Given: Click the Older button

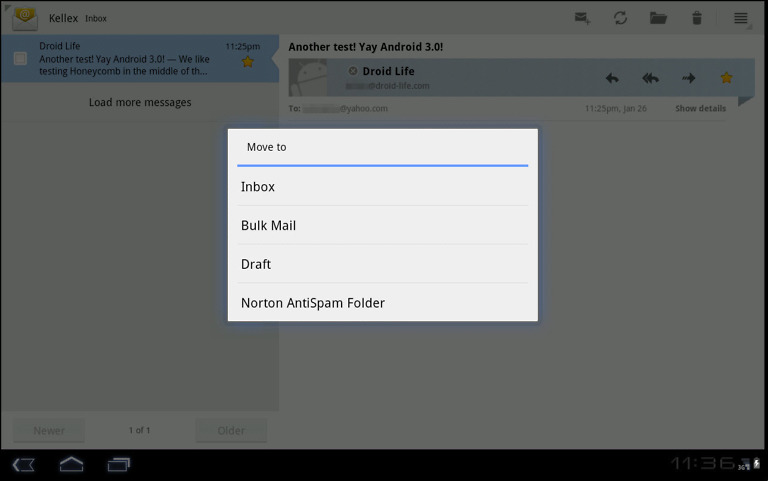Looking at the screenshot, I should point(231,430).
